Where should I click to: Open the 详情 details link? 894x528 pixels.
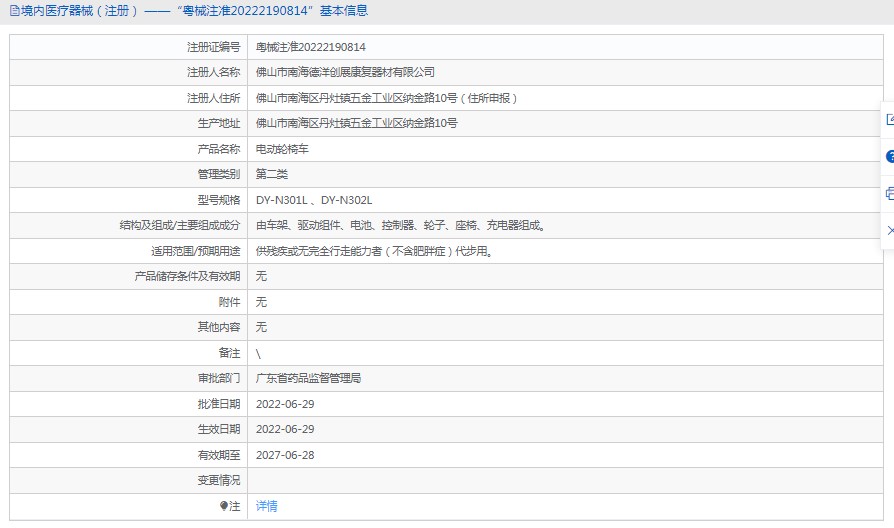pos(266,506)
